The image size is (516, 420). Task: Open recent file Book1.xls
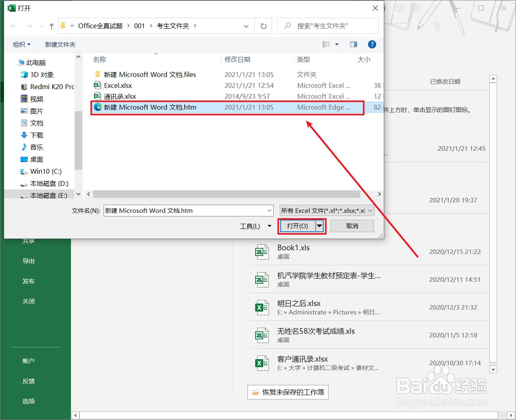pos(369,252)
